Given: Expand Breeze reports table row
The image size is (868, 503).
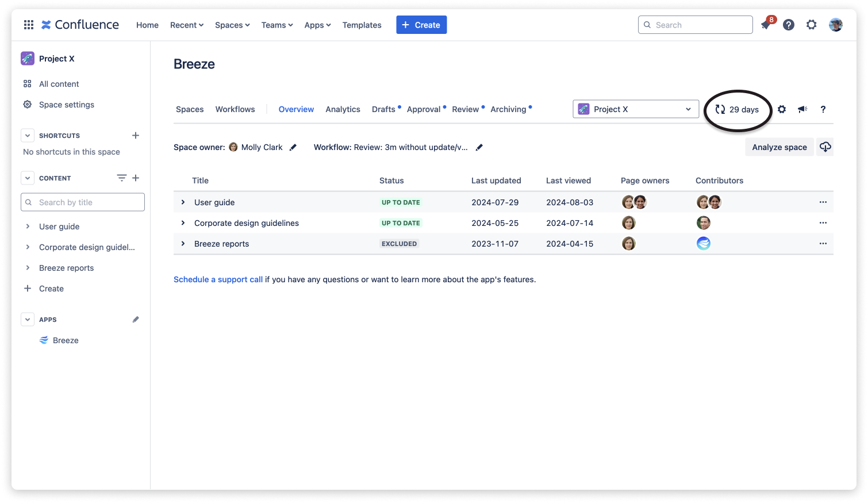Looking at the screenshot, I should [183, 244].
